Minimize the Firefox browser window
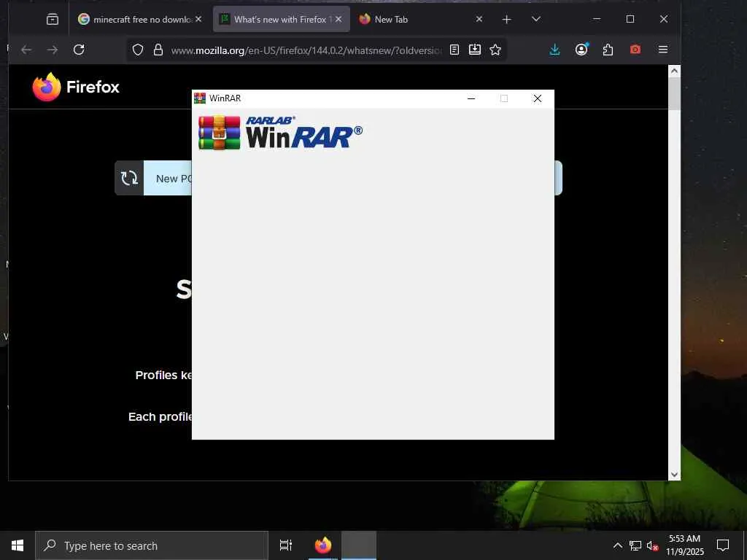 (597, 19)
